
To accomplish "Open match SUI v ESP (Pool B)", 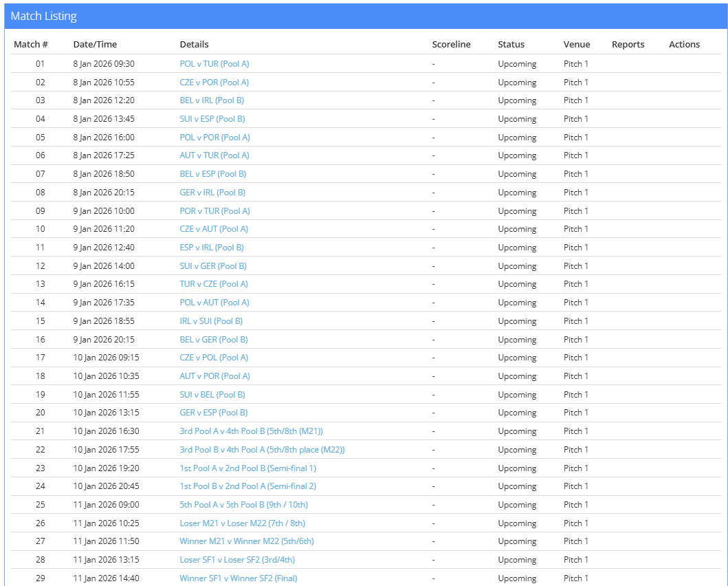I will 212,119.
